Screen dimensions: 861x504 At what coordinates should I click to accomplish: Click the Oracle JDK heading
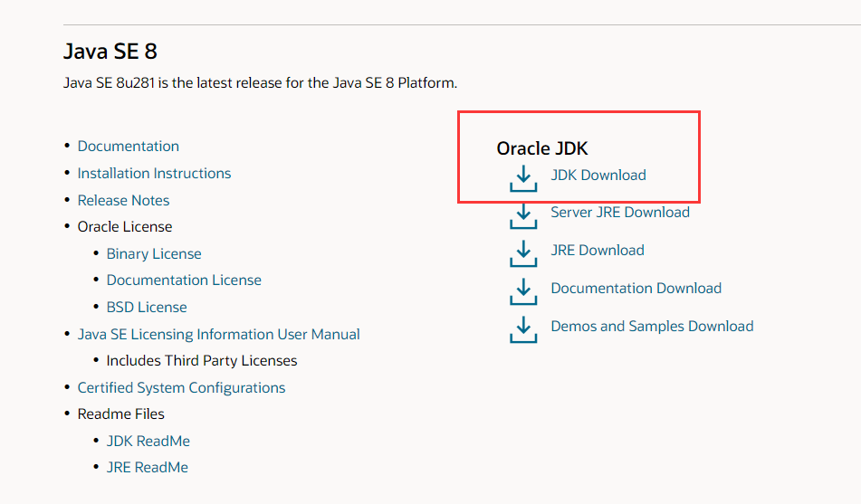(x=542, y=148)
